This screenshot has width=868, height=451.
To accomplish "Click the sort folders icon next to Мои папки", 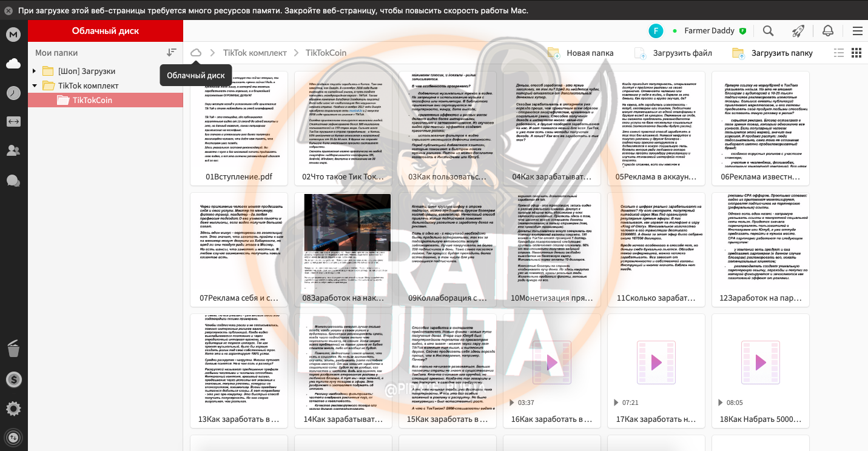I will point(172,53).
